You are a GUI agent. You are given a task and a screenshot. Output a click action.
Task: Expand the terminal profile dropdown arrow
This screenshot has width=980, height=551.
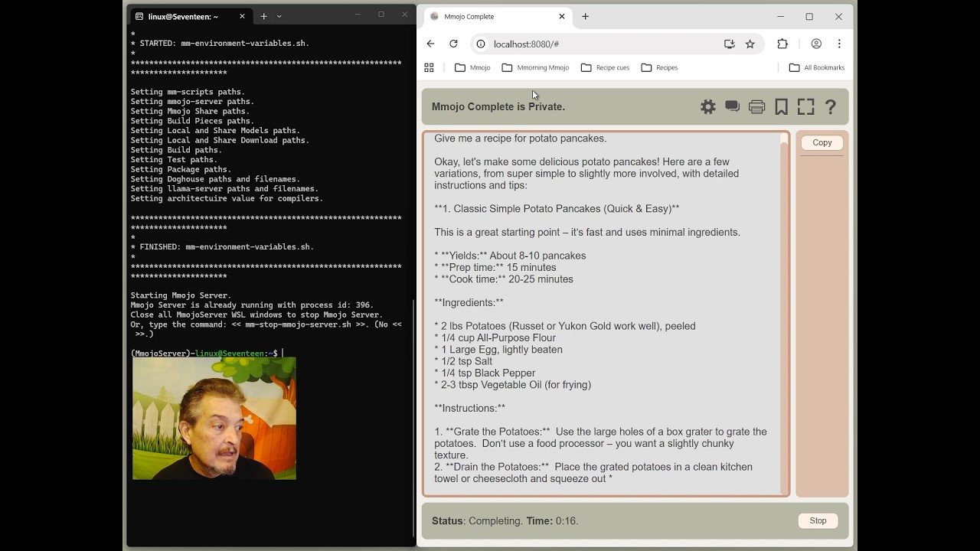[x=279, y=16]
